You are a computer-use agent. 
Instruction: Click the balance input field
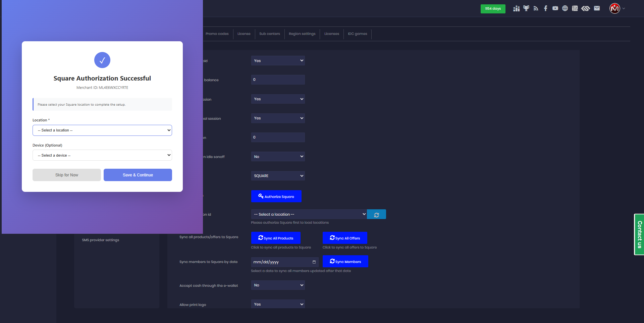pos(278,80)
